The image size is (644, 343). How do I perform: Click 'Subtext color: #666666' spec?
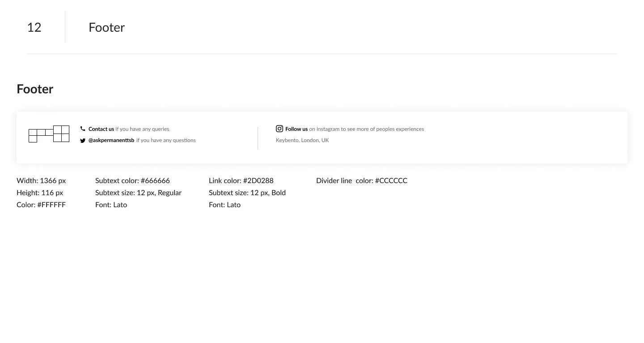[x=132, y=180]
